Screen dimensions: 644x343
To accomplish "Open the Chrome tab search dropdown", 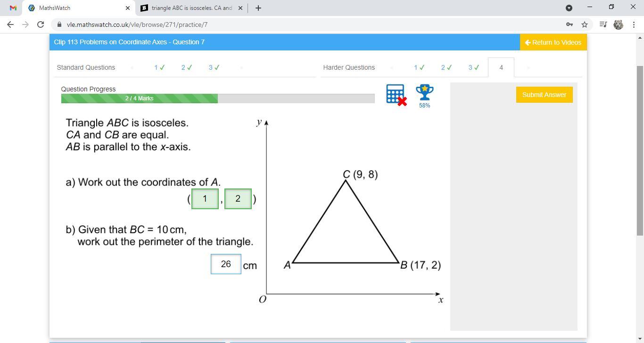I will click(569, 8).
